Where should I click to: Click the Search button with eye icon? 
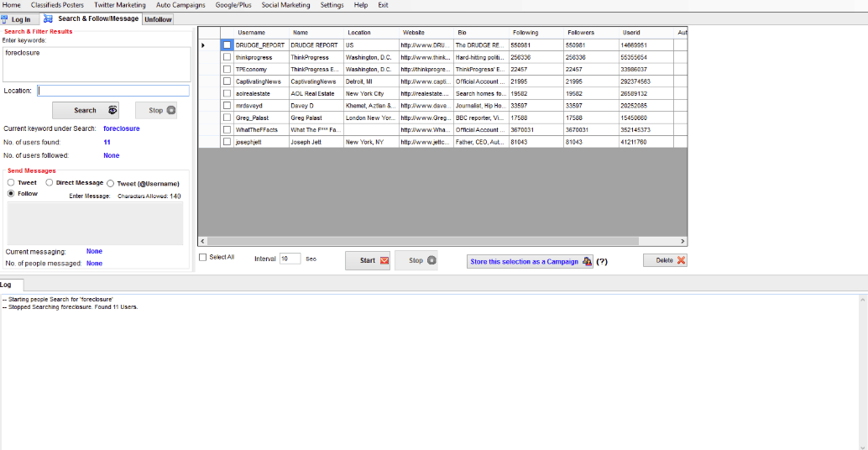tap(86, 110)
